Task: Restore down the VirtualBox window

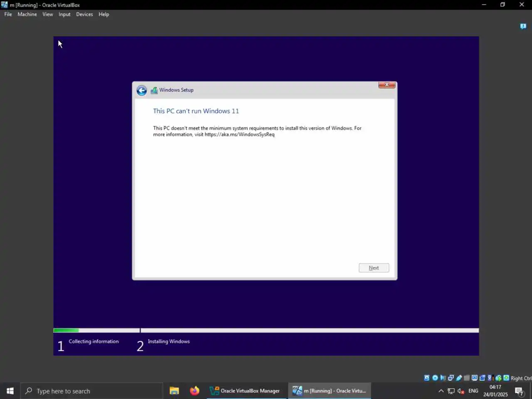Action: 502,5
